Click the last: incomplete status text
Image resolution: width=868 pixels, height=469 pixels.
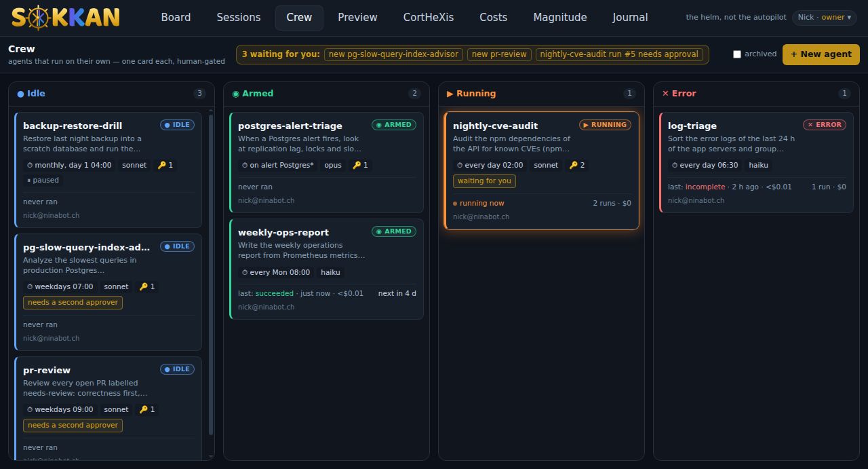click(x=696, y=187)
